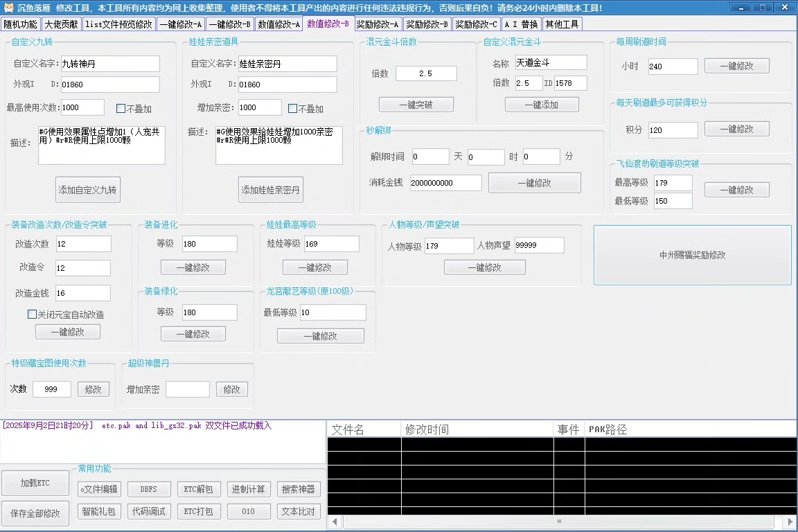Click 保存全部修改 button
Image resolution: width=798 pixels, height=532 pixels.
(x=35, y=513)
